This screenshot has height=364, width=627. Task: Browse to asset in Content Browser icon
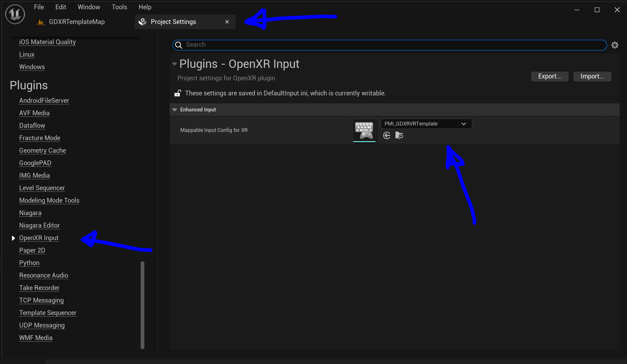click(399, 135)
